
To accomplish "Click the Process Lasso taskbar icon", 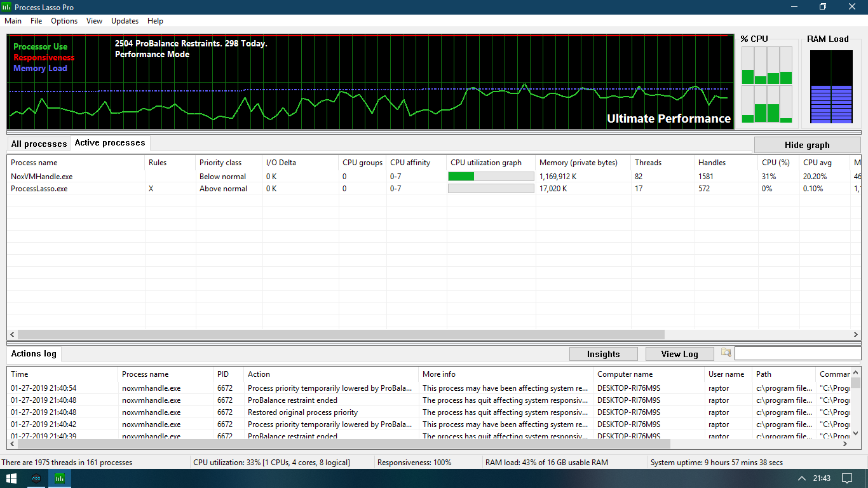I will tap(59, 478).
